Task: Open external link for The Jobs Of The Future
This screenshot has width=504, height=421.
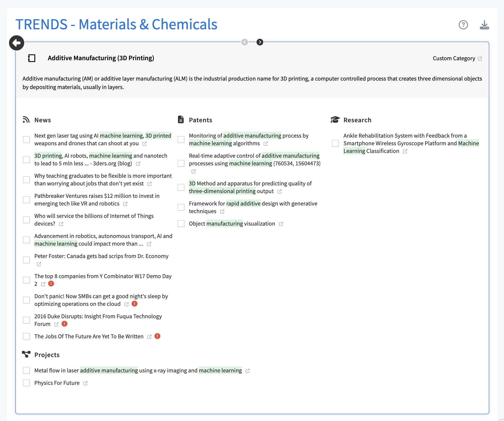Action: (149, 337)
